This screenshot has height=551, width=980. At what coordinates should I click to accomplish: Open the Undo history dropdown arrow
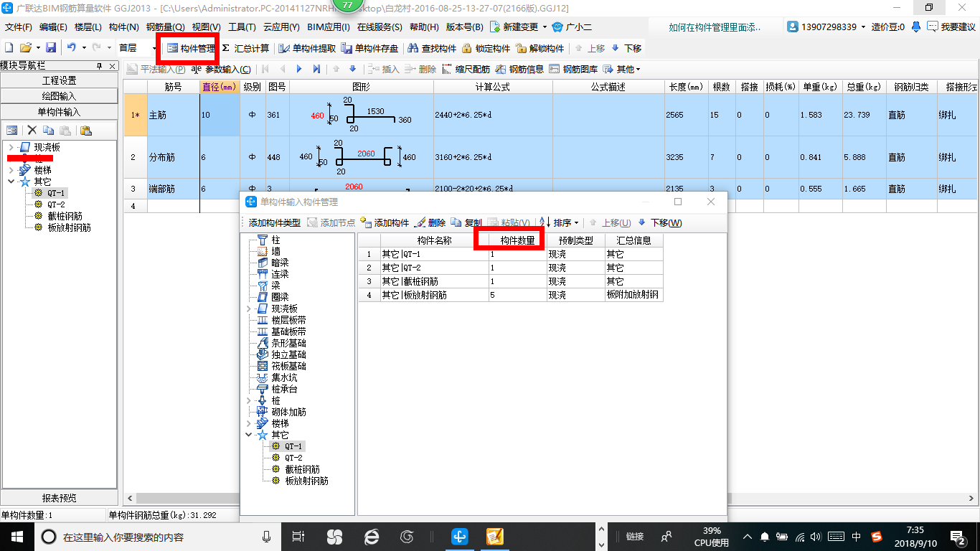coord(83,48)
